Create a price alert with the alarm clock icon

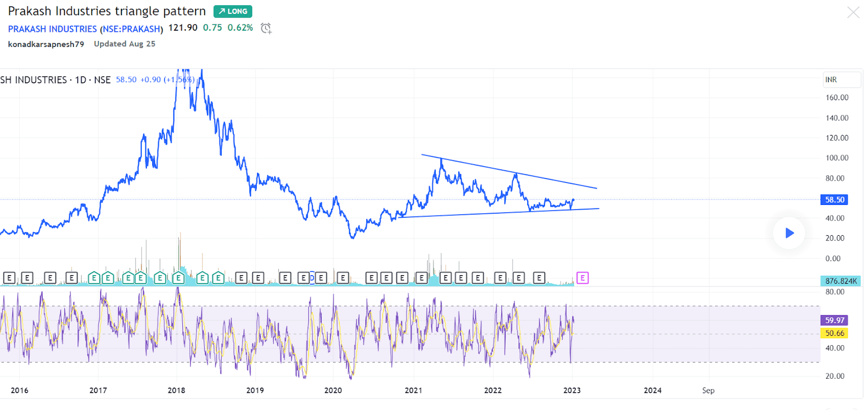266,28
